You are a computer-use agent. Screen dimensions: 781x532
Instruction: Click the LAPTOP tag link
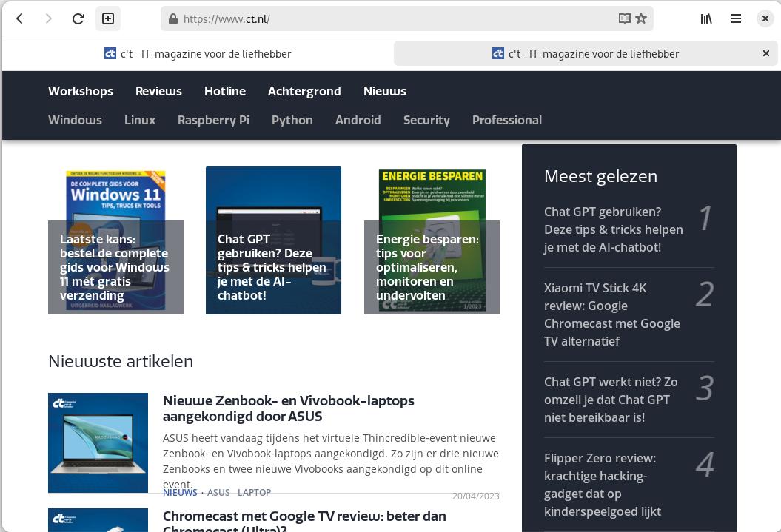(x=254, y=493)
